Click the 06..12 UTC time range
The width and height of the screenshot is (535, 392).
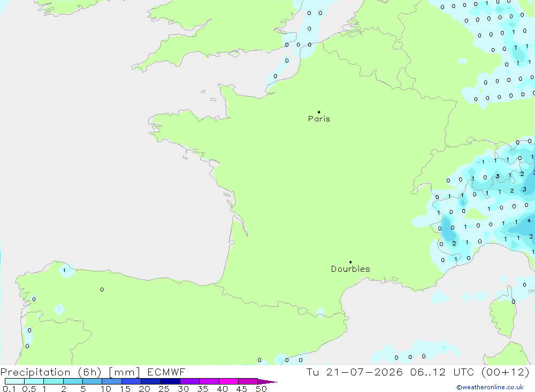[442, 372]
